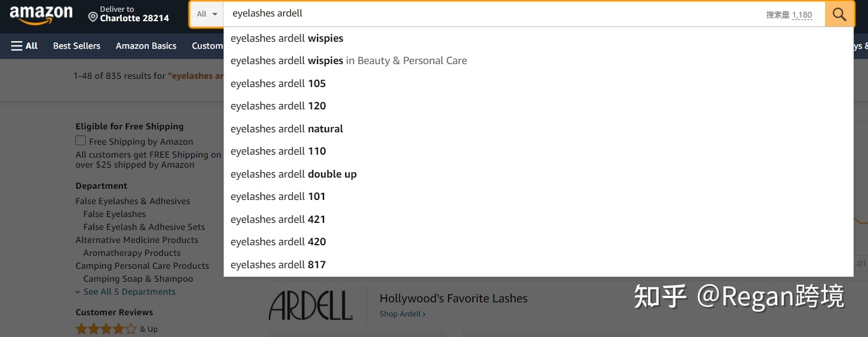Open False Eyelashes & Adhesives department

(133, 201)
